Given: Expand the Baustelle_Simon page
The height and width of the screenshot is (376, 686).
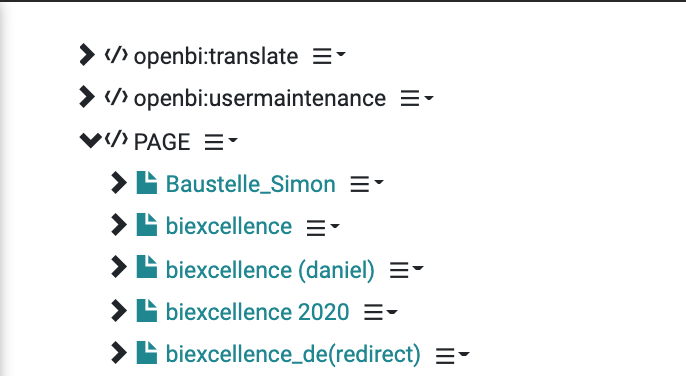Looking at the screenshot, I should tap(119, 183).
